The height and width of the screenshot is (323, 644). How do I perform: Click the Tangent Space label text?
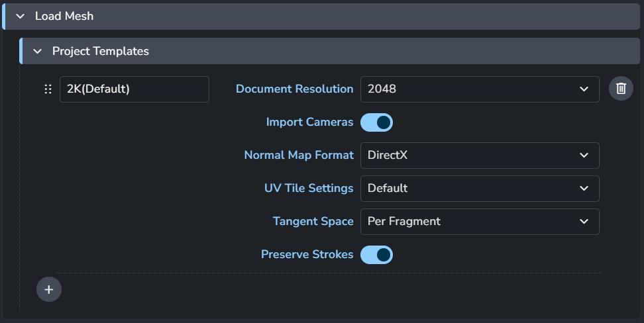313,222
